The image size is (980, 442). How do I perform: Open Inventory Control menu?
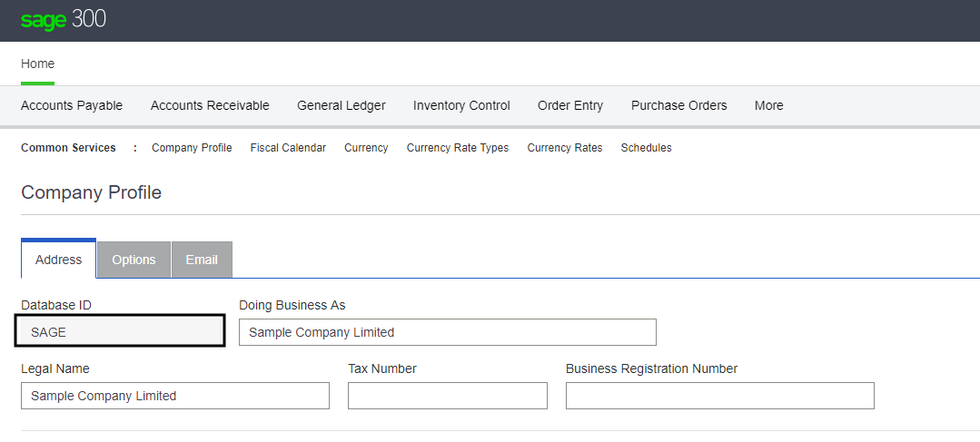[x=461, y=105]
